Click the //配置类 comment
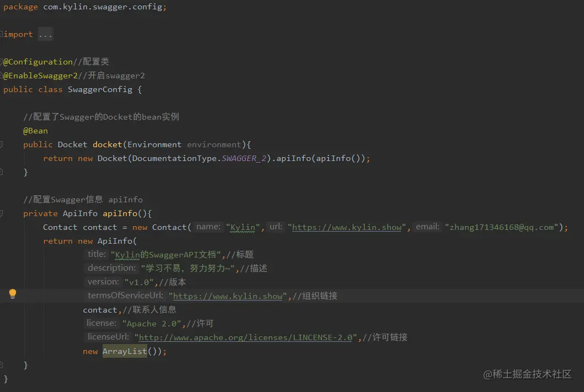Screen dimensions: 584x392 point(91,62)
